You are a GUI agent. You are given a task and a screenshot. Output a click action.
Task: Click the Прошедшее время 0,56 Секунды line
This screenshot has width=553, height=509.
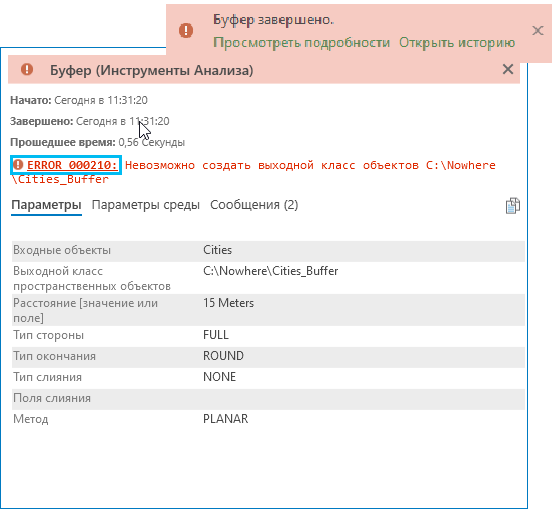pos(97,143)
